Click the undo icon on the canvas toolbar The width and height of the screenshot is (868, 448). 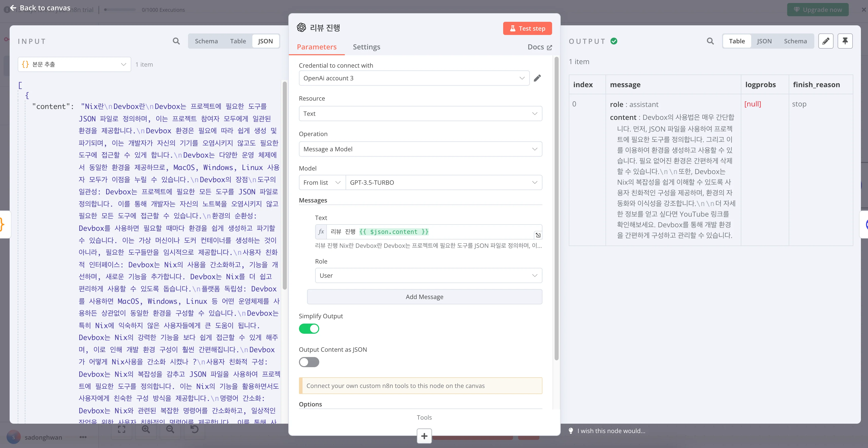tap(194, 429)
